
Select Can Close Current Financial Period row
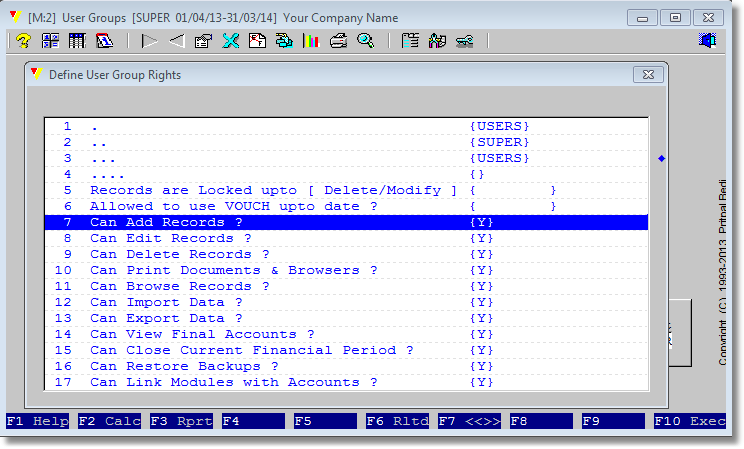coord(346,350)
